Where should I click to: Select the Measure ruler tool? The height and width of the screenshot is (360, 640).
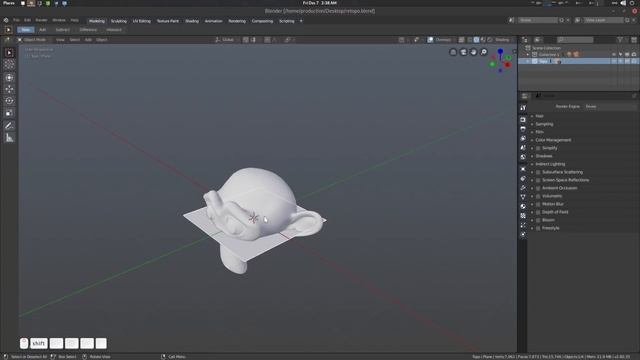9,138
